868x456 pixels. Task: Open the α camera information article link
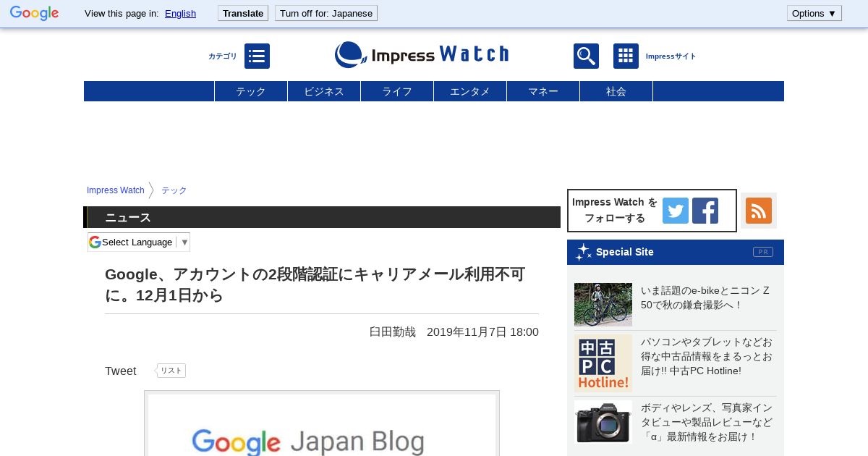(x=707, y=422)
